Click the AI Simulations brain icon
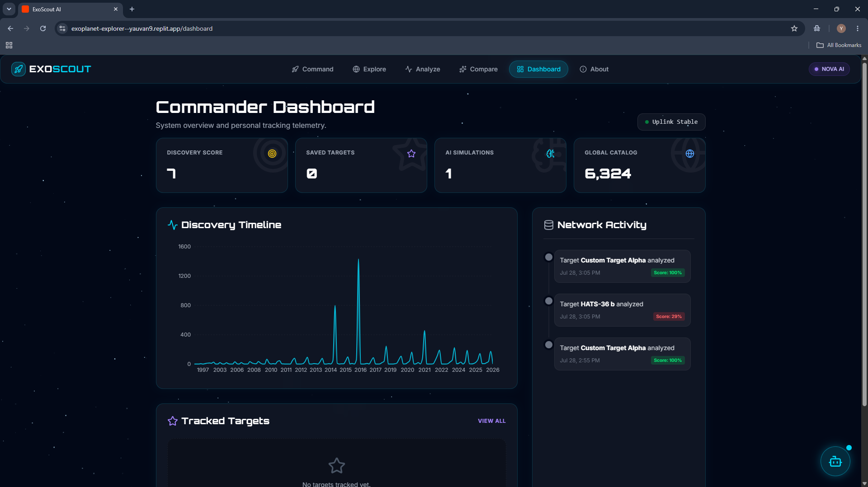Screen dimensions: 868x487 550,154
